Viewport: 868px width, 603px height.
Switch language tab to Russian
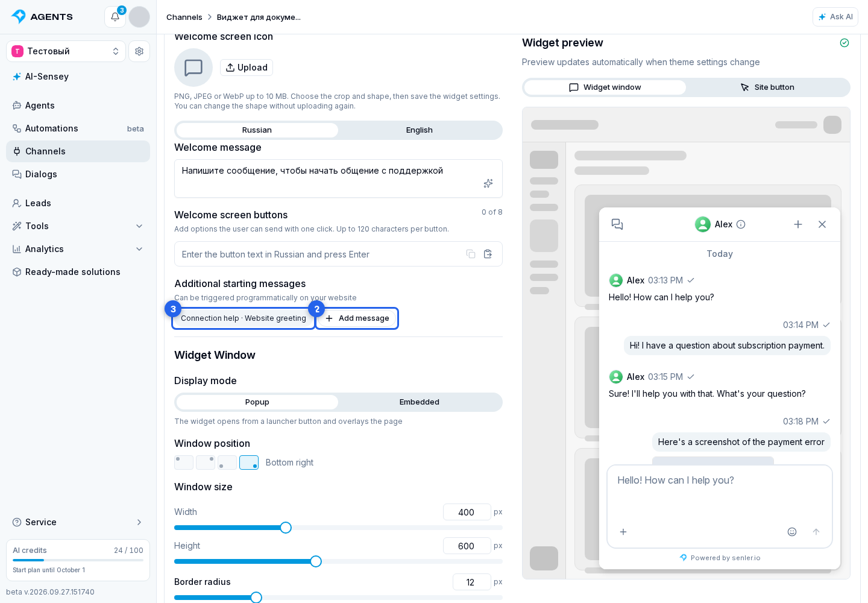pos(257,130)
